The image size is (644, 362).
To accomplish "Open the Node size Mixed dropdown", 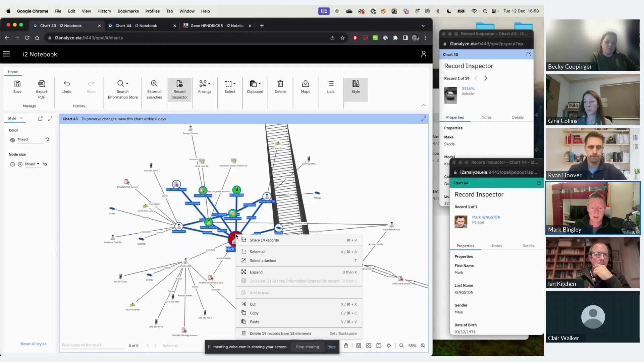I will pyautogui.click(x=32, y=164).
